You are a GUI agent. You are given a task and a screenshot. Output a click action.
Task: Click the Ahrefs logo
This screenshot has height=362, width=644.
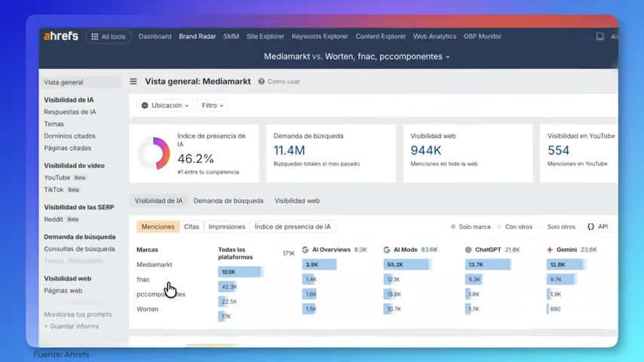(61, 36)
